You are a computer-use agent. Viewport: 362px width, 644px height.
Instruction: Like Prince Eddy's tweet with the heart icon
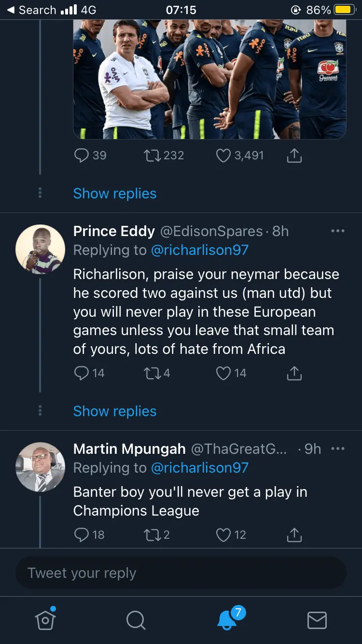223,373
